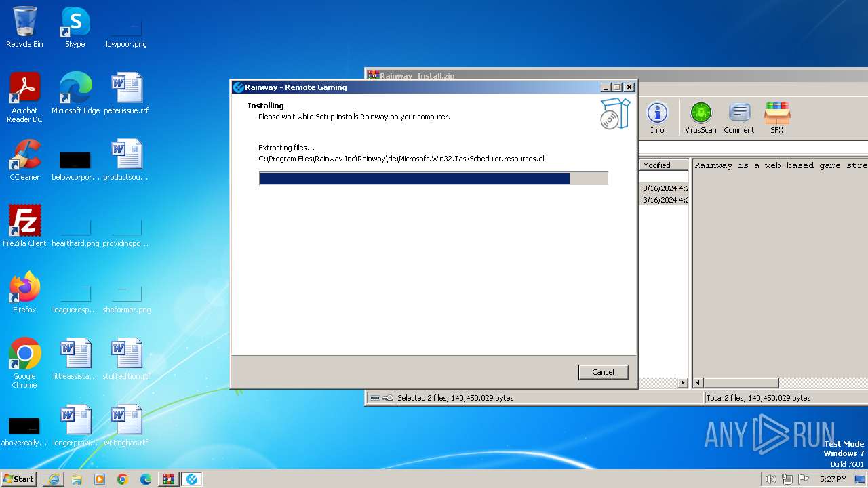This screenshot has height=488, width=868.
Task: Open the media player taskbar icon
Action: click(x=100, y=479)
